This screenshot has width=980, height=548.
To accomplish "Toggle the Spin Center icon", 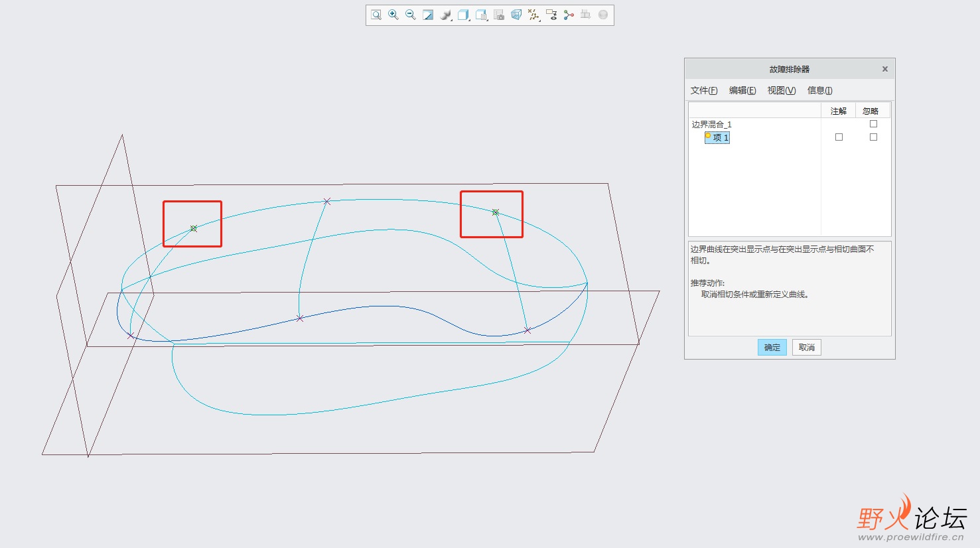I will pyautogui.click(x=569, y=15).
